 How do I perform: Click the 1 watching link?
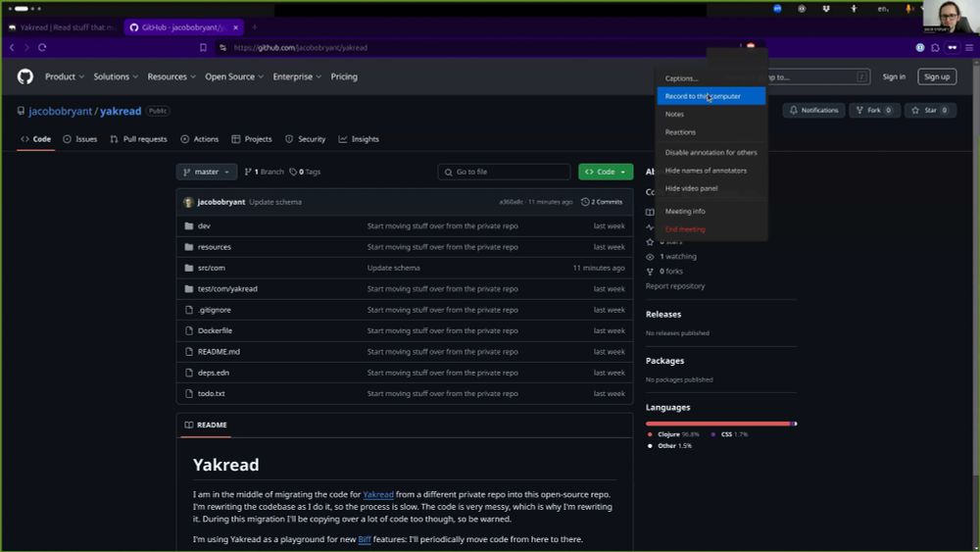pos(677,257)
